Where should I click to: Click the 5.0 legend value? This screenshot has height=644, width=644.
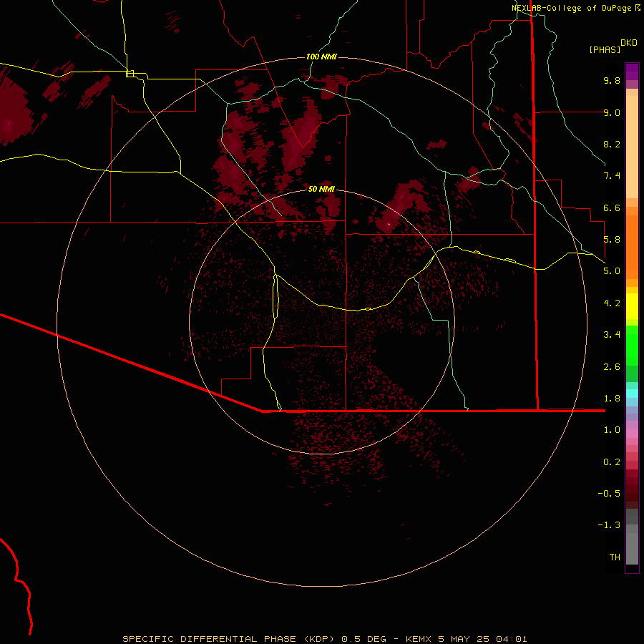tap(612, 271)
